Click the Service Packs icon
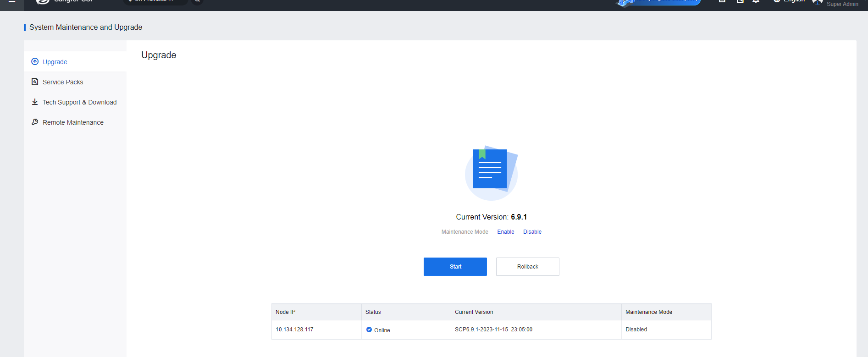 click(x=35, y=82)
